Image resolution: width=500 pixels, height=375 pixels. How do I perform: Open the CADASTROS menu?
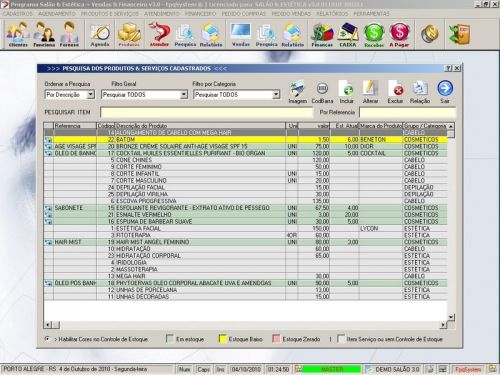(18, 14)
